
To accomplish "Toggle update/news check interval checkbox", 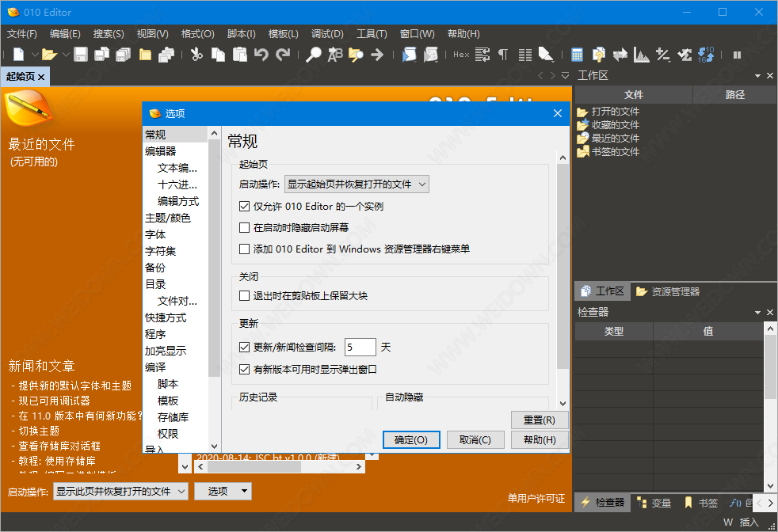I will pyautogui.click(x=244, y=347).
